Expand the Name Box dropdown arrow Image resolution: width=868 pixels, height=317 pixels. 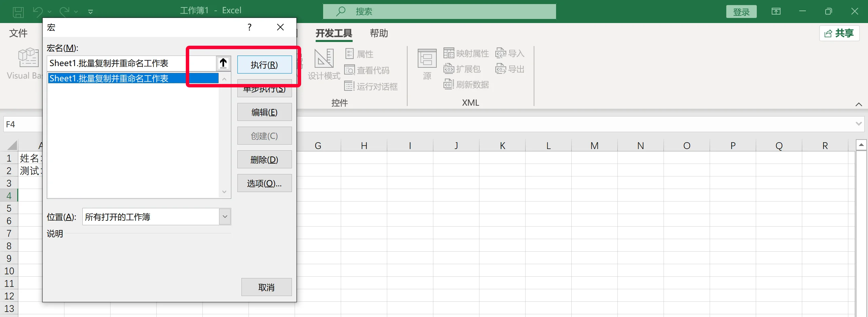(x=859, y=124)
